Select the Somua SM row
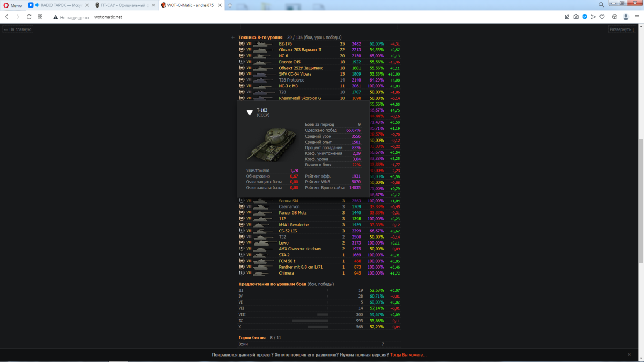 (x=319, y=201)
